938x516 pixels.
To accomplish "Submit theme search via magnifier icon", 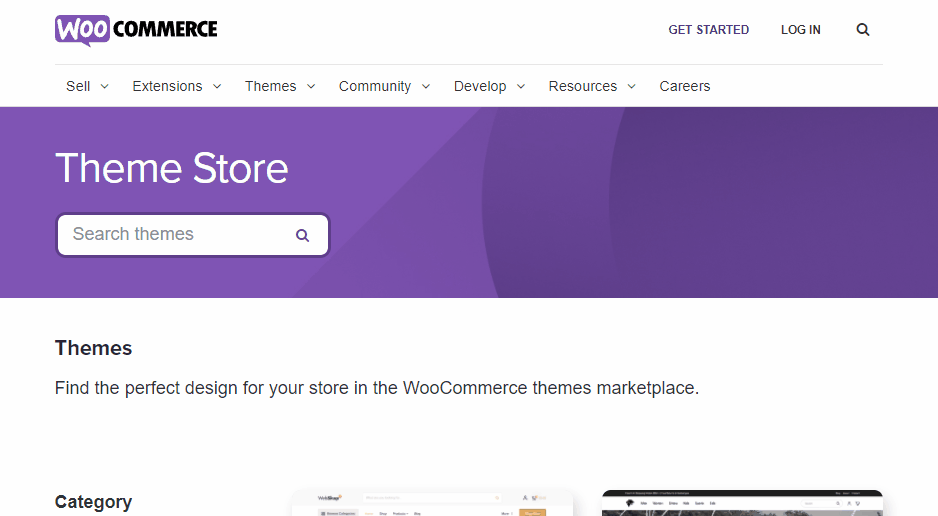I will pyautogui.click(x=303, y=236).
